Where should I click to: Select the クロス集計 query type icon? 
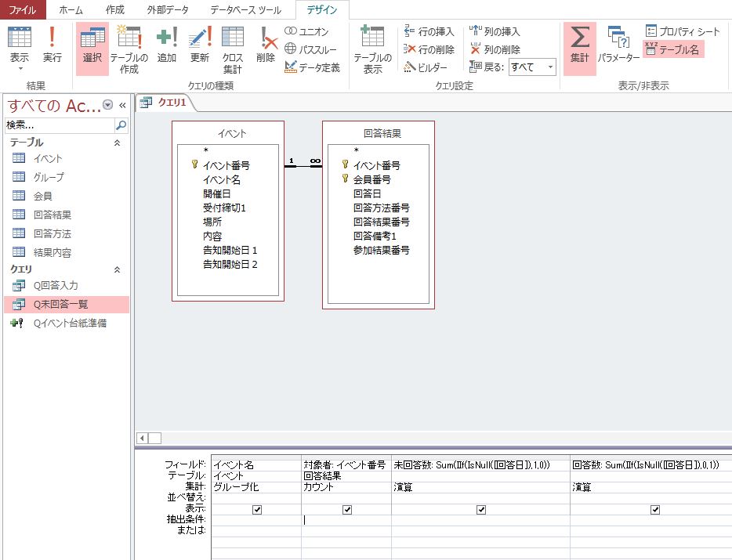233,47
